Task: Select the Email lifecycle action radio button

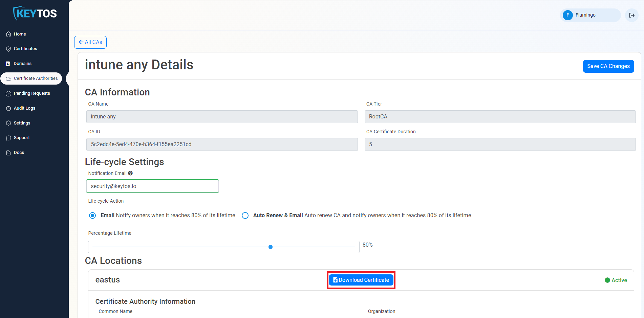Action: 92,215
